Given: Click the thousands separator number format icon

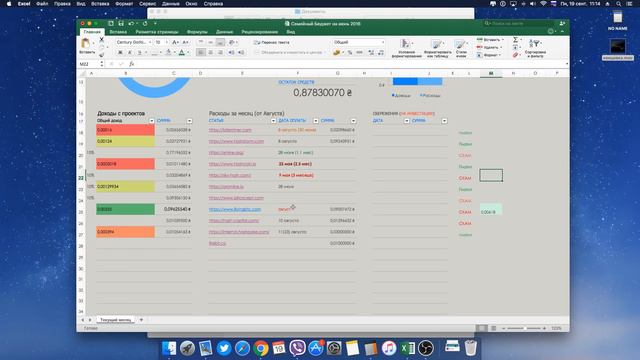Looking at the screenshot, I should [360, 53].
